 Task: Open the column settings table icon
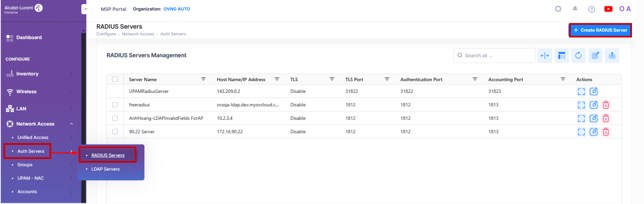click(x=562, y=55)
